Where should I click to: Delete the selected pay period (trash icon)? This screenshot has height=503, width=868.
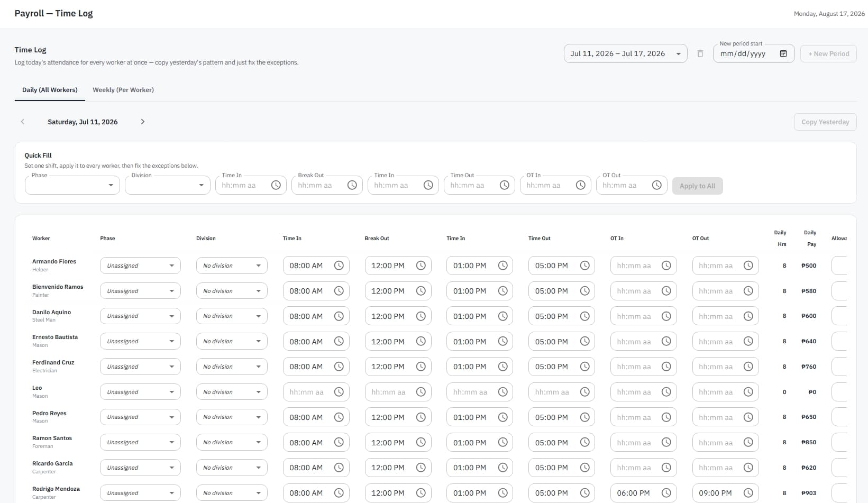click(700, 53)
